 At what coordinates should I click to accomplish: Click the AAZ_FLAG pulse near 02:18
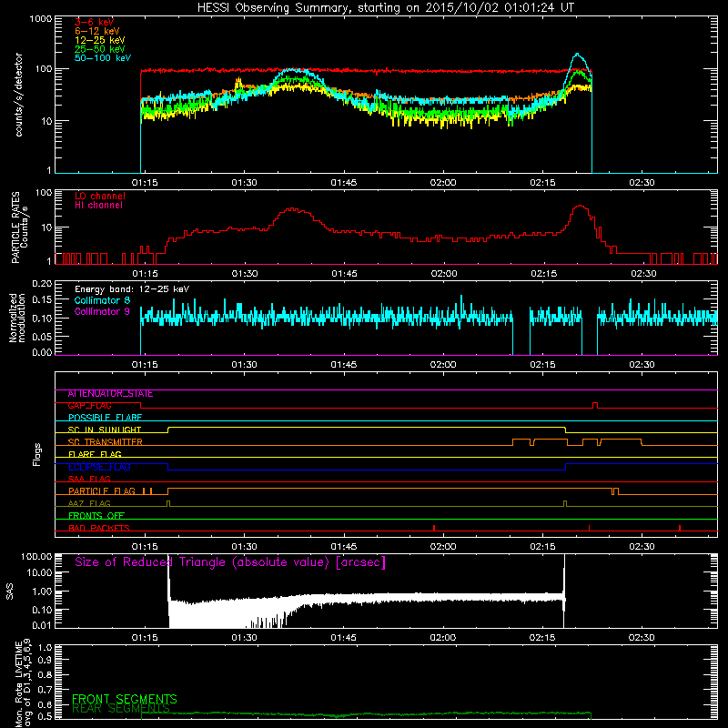coord(565,503)
